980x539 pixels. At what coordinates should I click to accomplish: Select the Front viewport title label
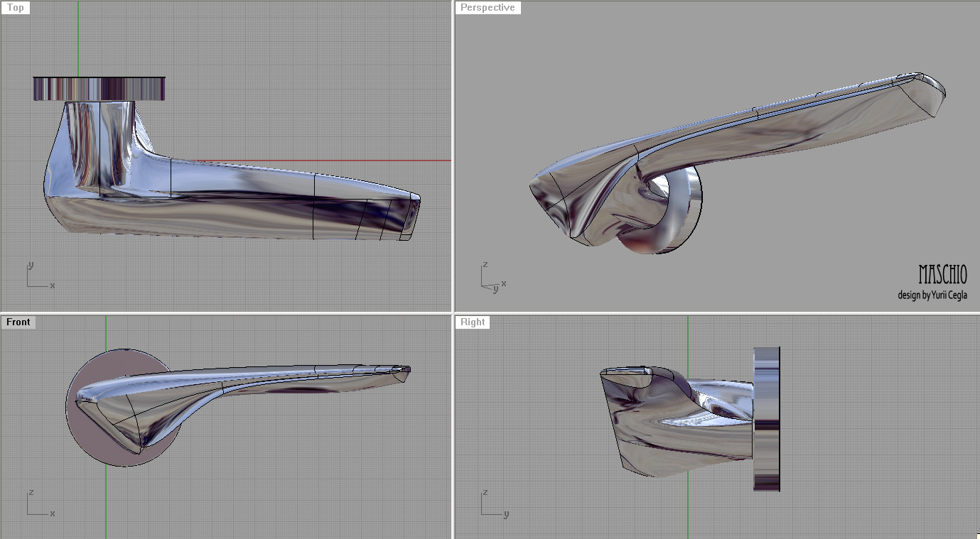pos(18,322)
